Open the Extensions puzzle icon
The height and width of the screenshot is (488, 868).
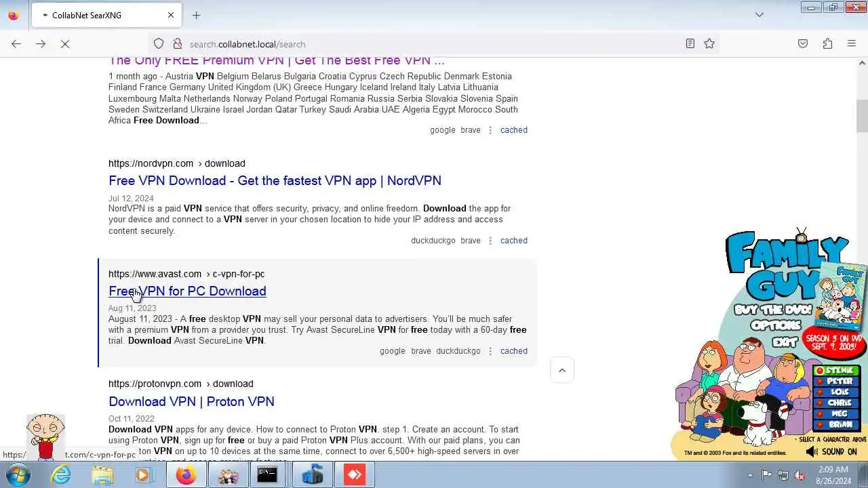827,44
